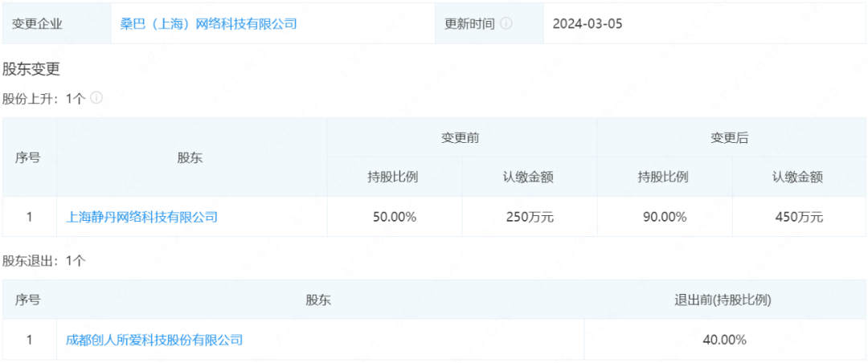
Task: Click info icon beside 更新时间
Action: click(x=506, y=24)
